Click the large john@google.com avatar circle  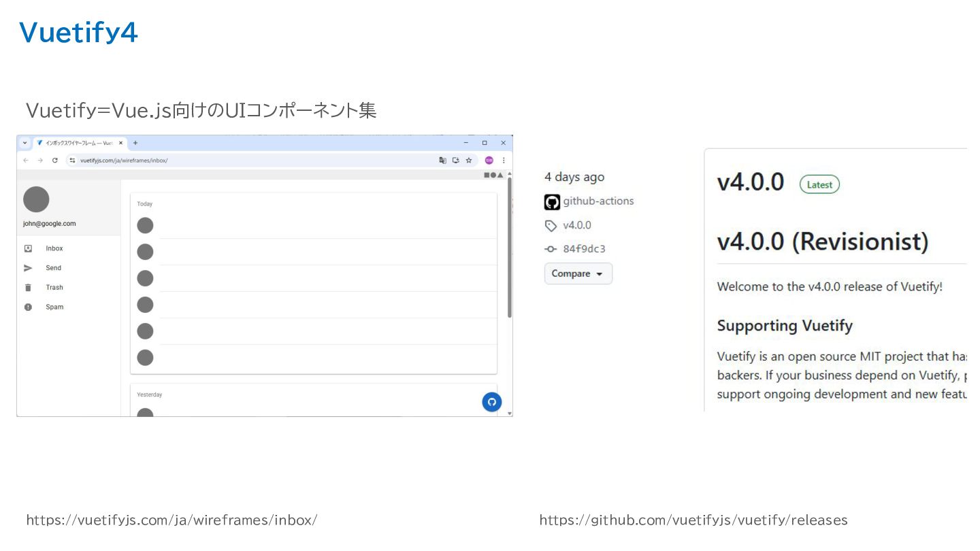[36, 199]
